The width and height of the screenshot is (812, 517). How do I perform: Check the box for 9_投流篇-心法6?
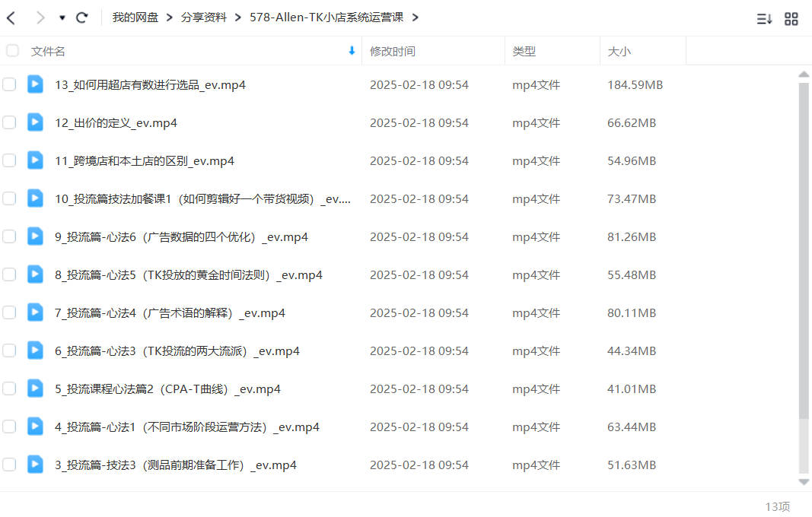coord(9,236)
